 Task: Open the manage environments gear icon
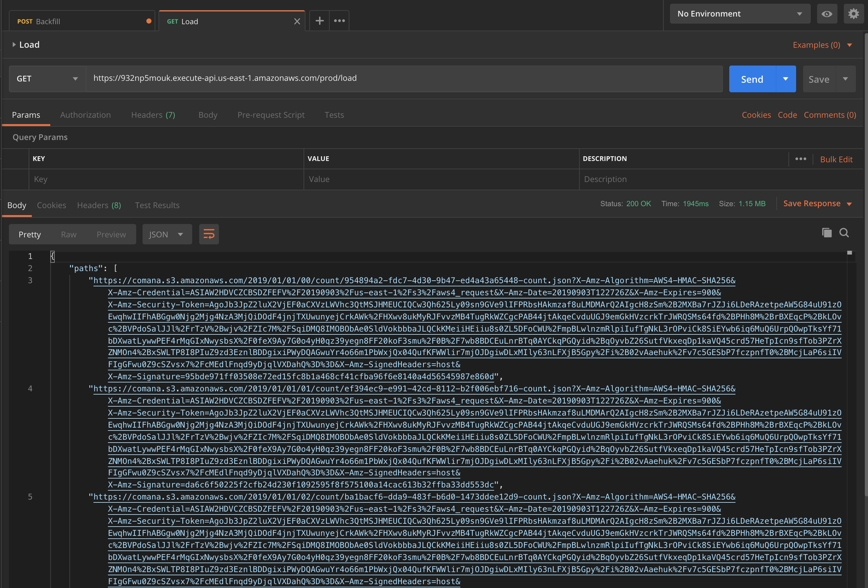[853, 14]
